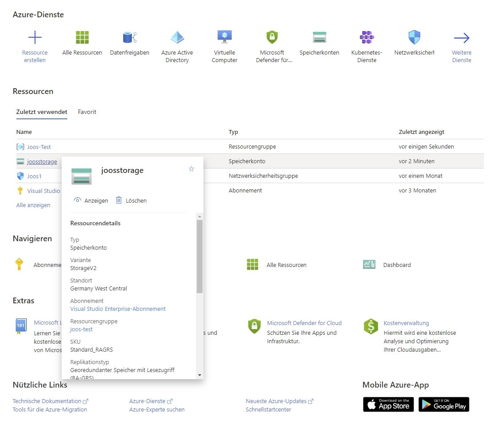Image resolution: width=504 pixels, height=443 pixels.
Task: Open the Alle Ressourcen service icon
Action: [82, 37]
